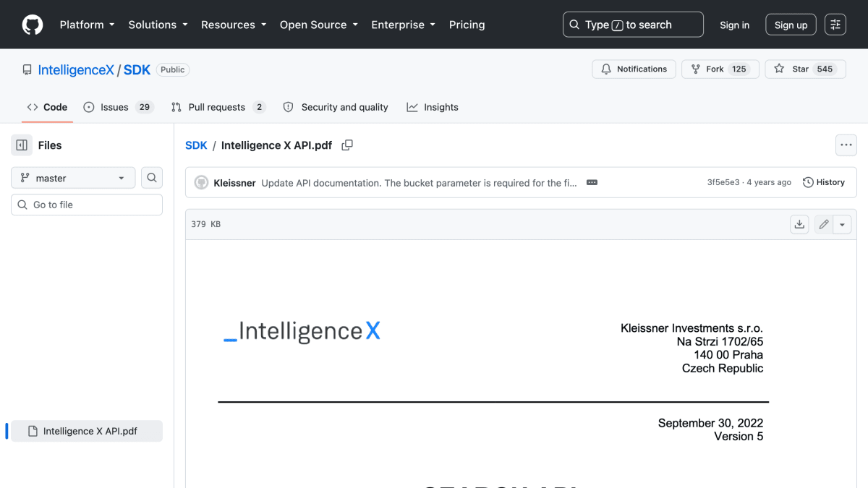Click the Version 5 text
This screenshot has width=868, height=488.
(739, 437)
